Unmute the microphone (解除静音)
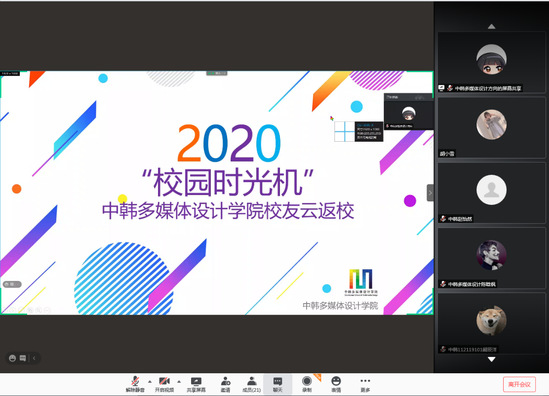Screen dimensions: 549x396 click(135, 384)
